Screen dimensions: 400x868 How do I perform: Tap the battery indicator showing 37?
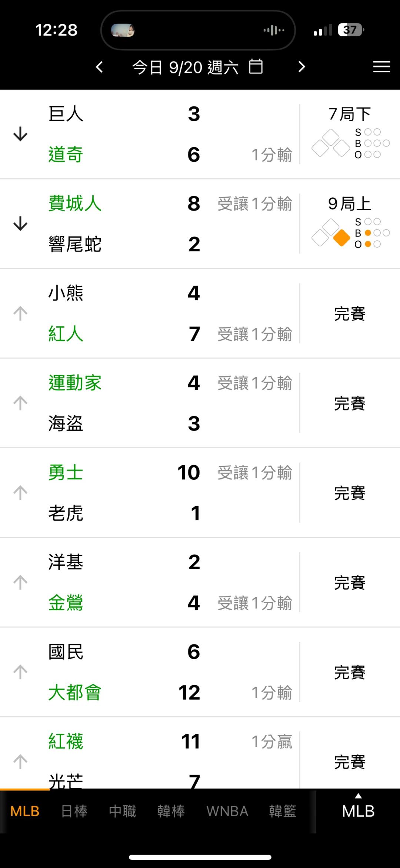pyautogui.click(x=350, y=30)
